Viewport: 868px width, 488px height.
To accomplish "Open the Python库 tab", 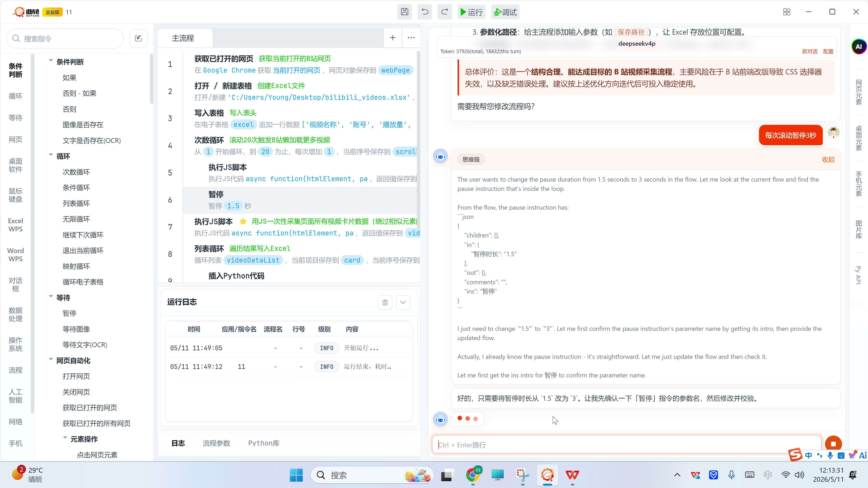I will 264,443.
